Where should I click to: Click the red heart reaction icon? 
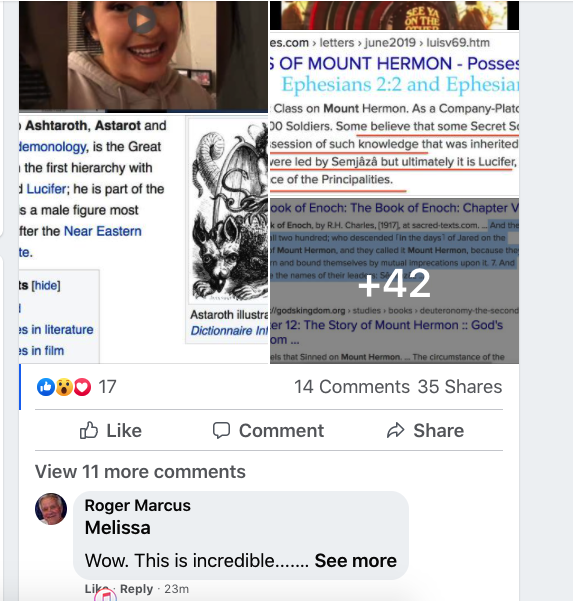pos(82,387)
